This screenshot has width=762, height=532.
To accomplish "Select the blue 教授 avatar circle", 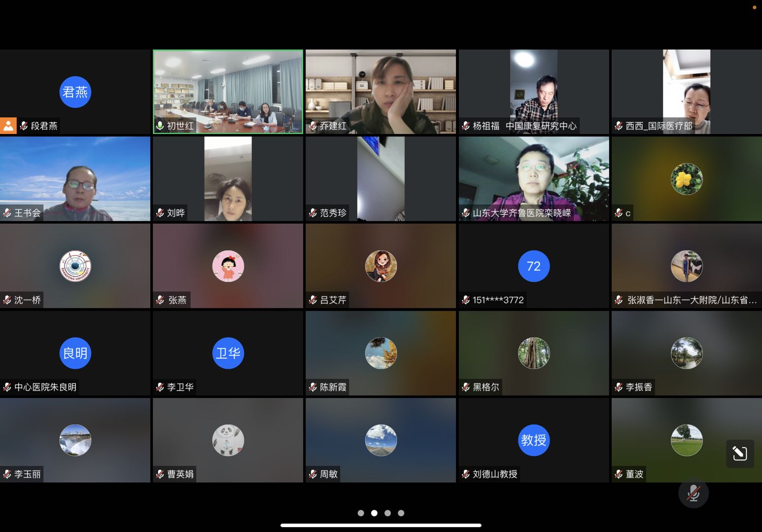I will [533, 440].
